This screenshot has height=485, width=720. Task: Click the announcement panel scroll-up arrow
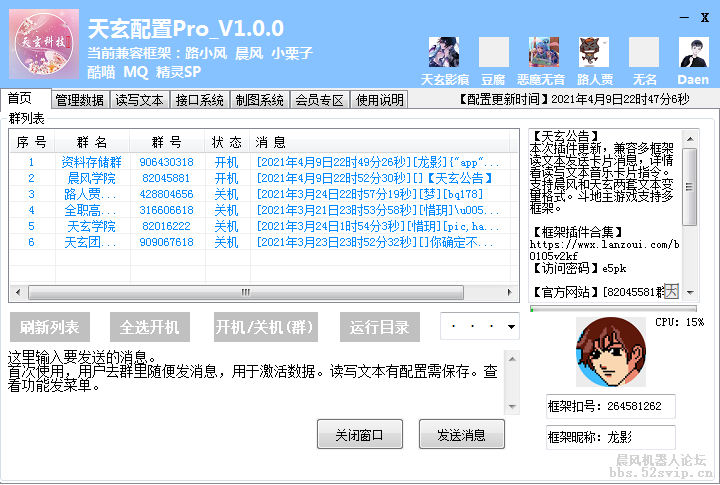coord(690,138)
